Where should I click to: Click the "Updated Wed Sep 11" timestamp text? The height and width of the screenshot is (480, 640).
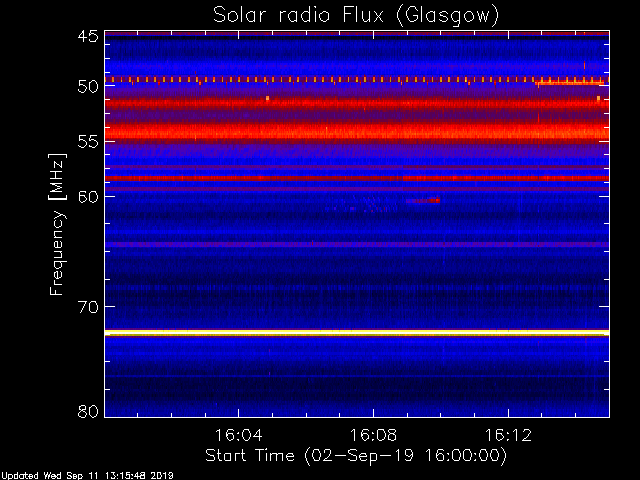(x=87, y=476)
